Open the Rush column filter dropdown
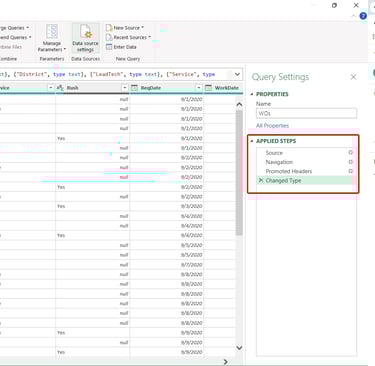Screen dimensions: 375x366 125,88
